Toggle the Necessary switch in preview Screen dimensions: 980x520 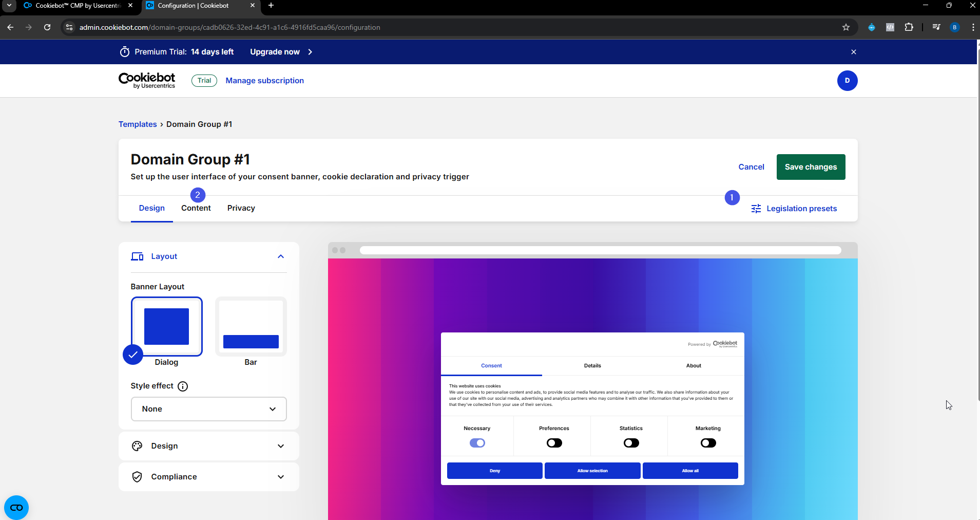tap(477, 443)
